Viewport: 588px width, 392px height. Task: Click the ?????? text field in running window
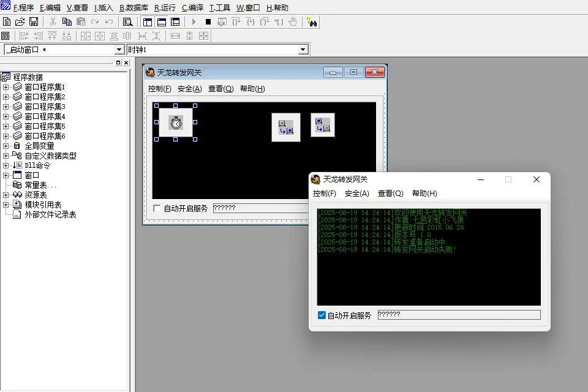point(459,315)
